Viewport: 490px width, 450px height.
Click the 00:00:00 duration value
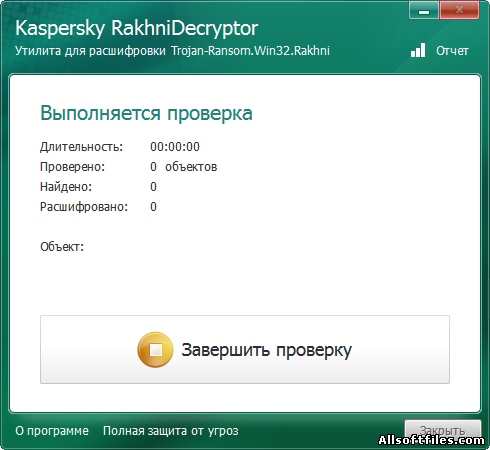click(x=175, y=147)
